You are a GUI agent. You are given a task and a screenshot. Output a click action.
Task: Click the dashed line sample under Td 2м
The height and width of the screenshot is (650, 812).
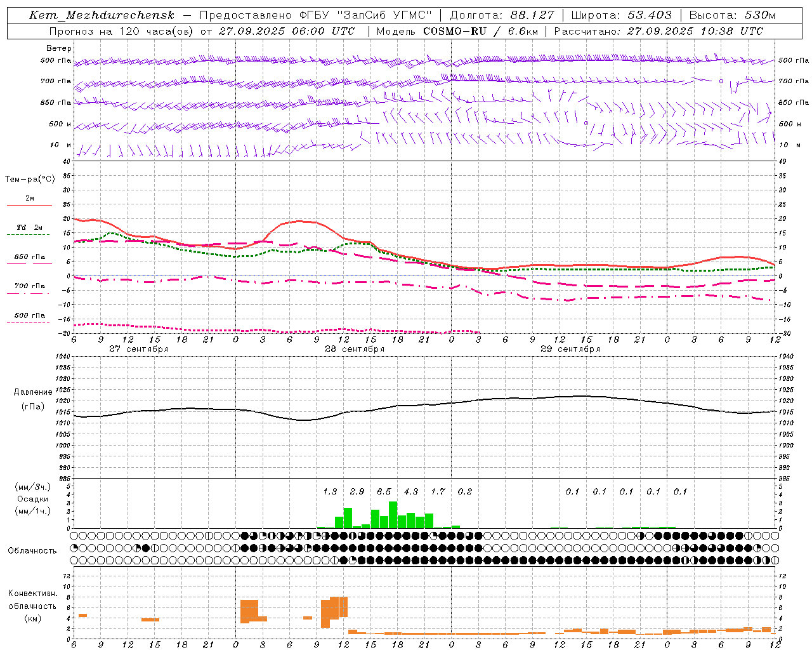pos(28,234)
